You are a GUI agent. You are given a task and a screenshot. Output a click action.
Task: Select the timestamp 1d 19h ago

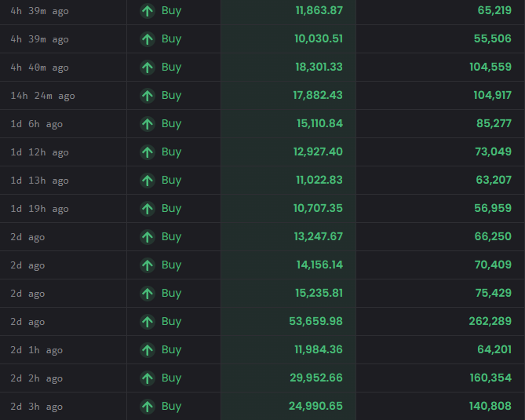39,209
